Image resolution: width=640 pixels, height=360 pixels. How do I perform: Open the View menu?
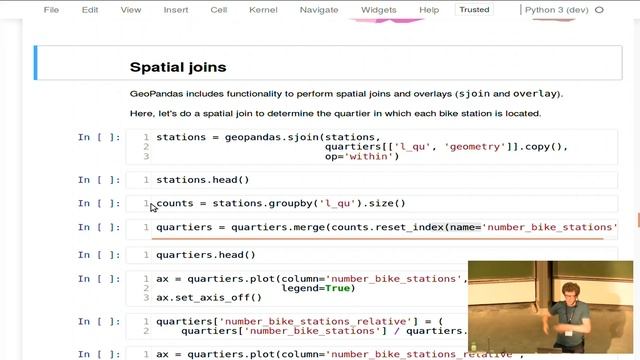click(131, 10)
